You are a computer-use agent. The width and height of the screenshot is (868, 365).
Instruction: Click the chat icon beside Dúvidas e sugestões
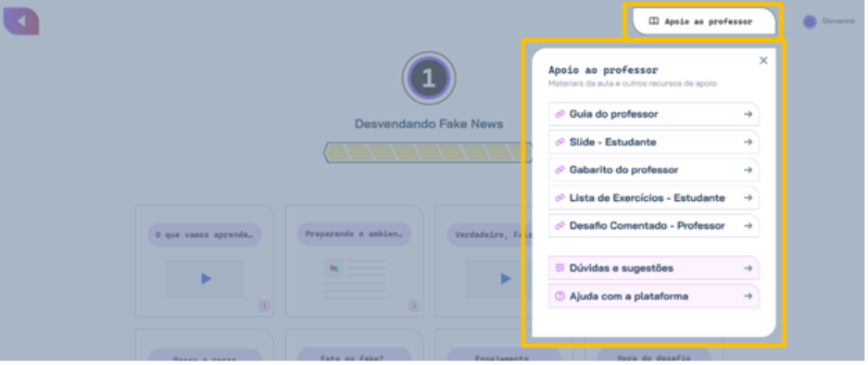click(560, 268)
